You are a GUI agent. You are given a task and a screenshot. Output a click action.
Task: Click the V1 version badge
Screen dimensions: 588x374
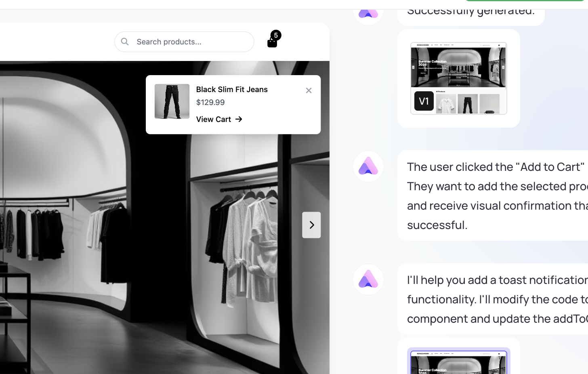point(424,101)
